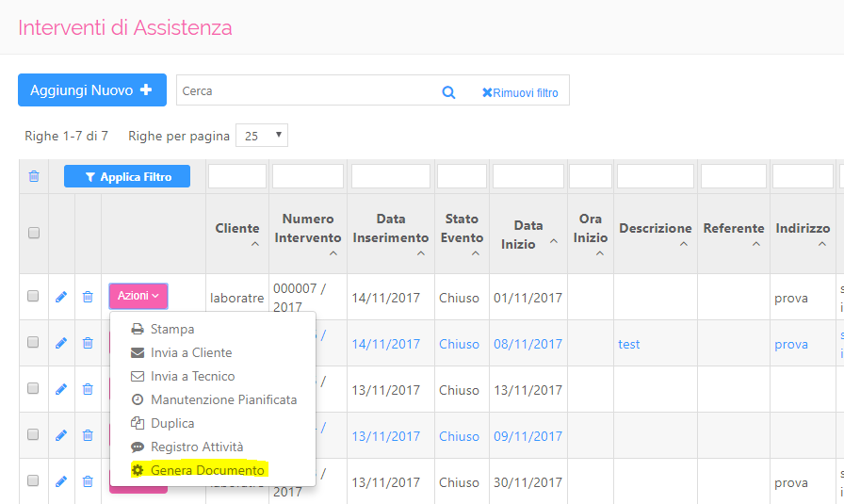Sort by Indirizzo arrow
This screenshot has height=504, width=844.
click(x=822, y=244)
